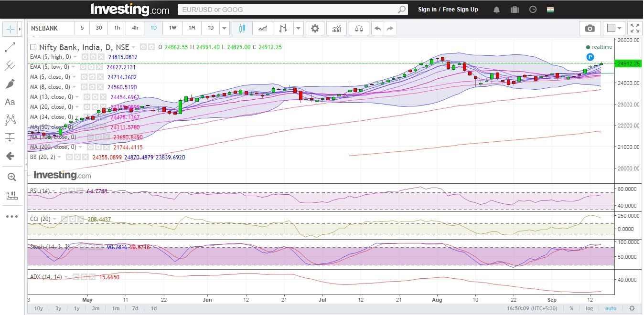
Task: Click the search magnifier icon
Action: point(402,10)
